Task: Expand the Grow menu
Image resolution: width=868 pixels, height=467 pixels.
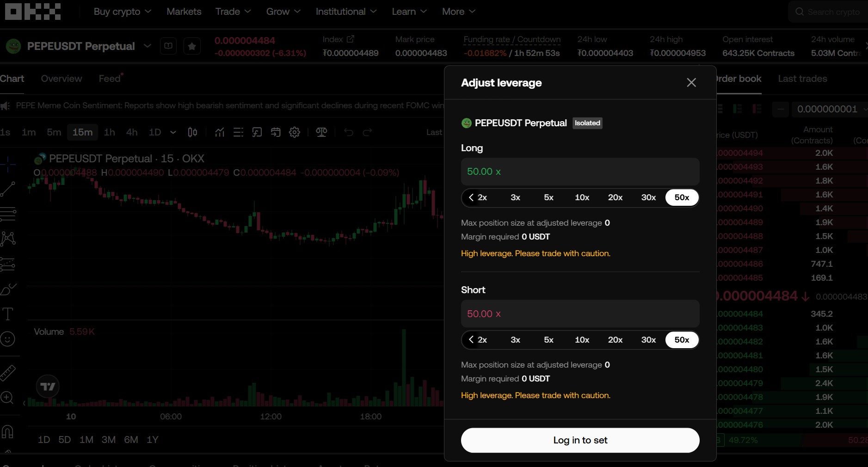Action: tap(283, 12)
